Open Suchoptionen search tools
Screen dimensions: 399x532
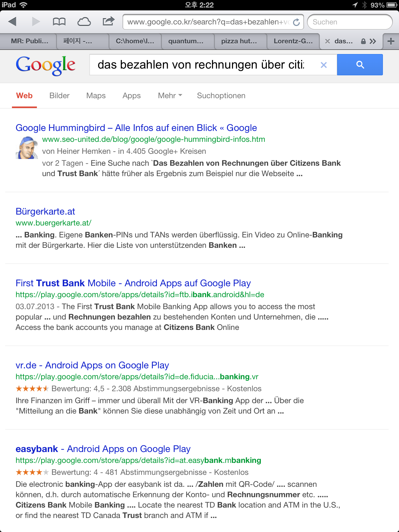tap(221, 96)
